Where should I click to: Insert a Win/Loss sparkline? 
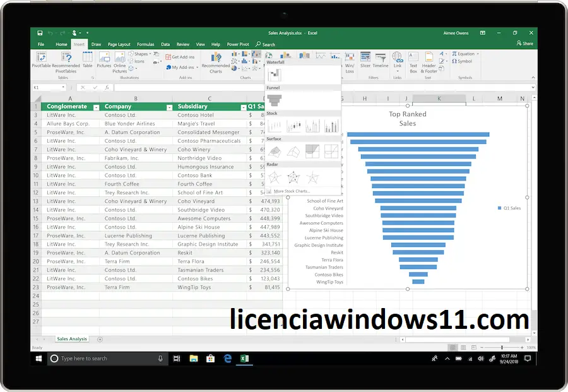(350, 62)
